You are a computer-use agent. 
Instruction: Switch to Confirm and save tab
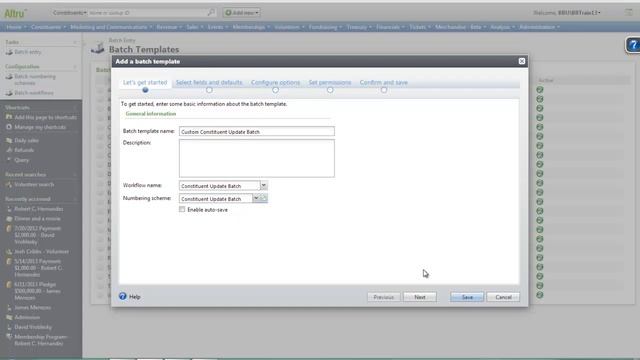[x=384, y=82]
